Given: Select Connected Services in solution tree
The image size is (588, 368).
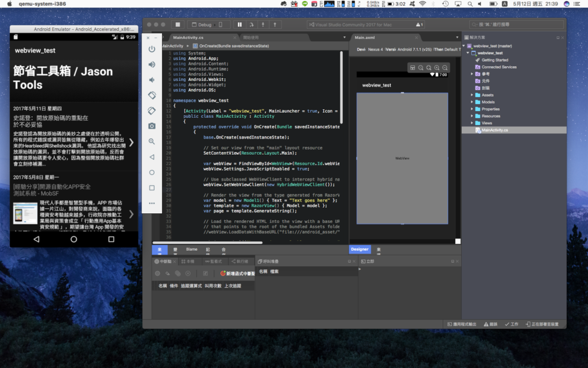Looking at the screenshot, I should click(499, 67).
